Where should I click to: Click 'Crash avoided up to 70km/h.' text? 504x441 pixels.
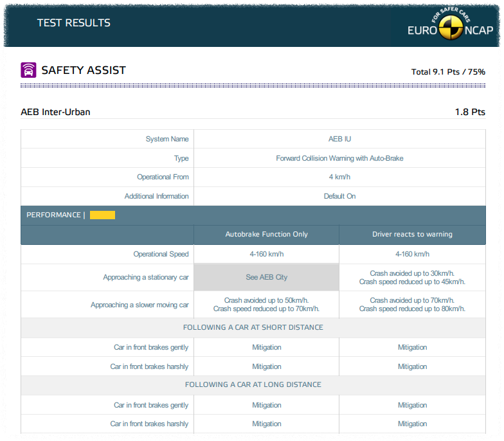[x=412, y=300]
